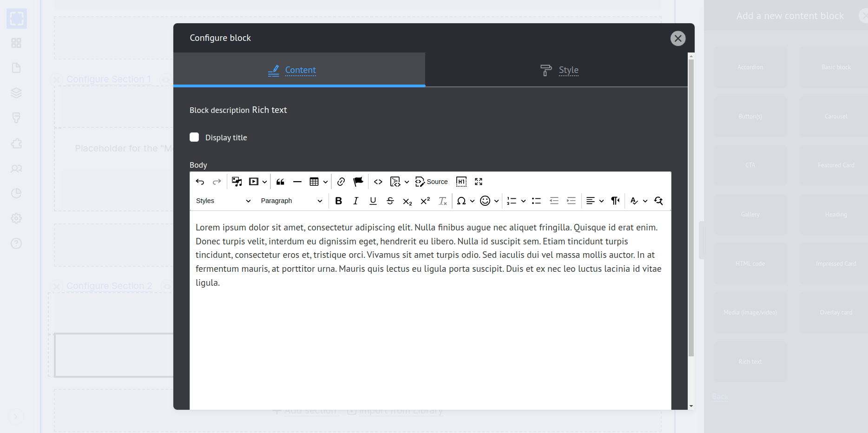Undo the last edit in Body editor

point(200,182)
